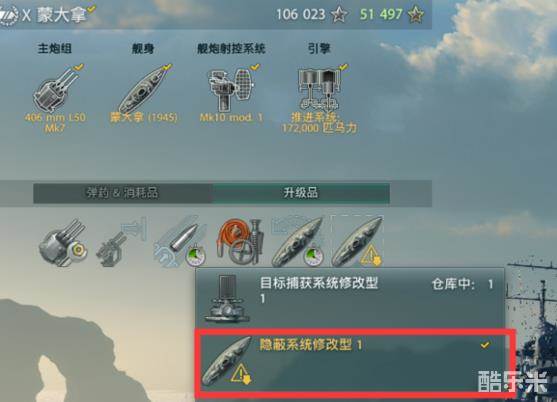
Task: Open the shell reload upgrade slot icon
Action: click(180, 243)
